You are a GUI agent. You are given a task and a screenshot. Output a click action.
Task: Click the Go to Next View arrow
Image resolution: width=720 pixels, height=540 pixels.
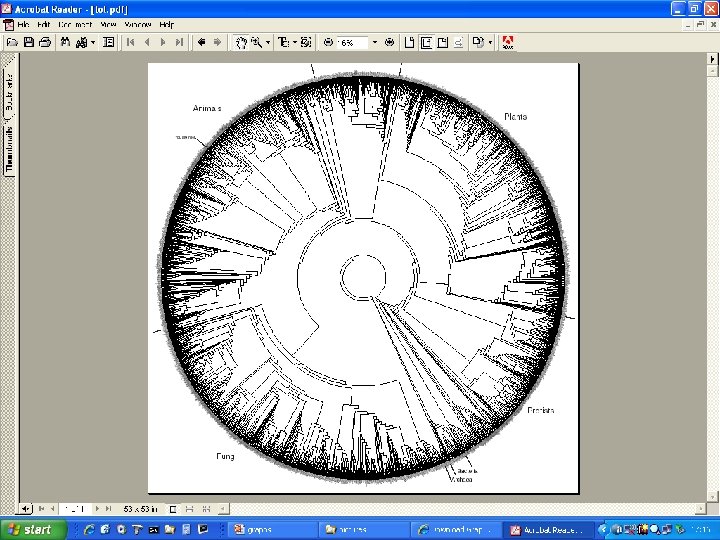pos(217,43)
